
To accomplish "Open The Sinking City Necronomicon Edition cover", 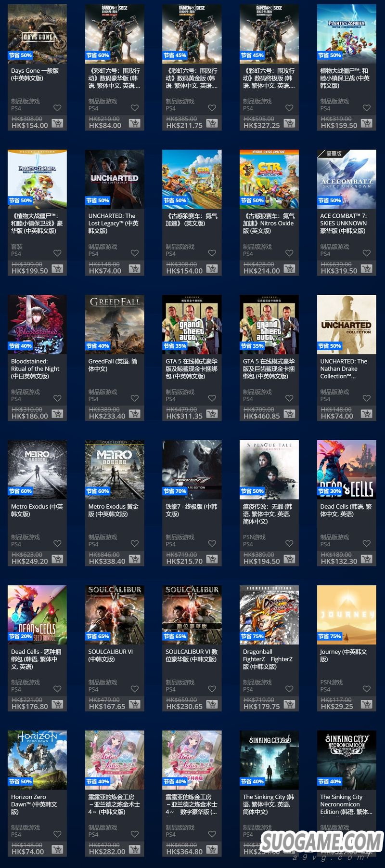I will (x=346, y=760).
